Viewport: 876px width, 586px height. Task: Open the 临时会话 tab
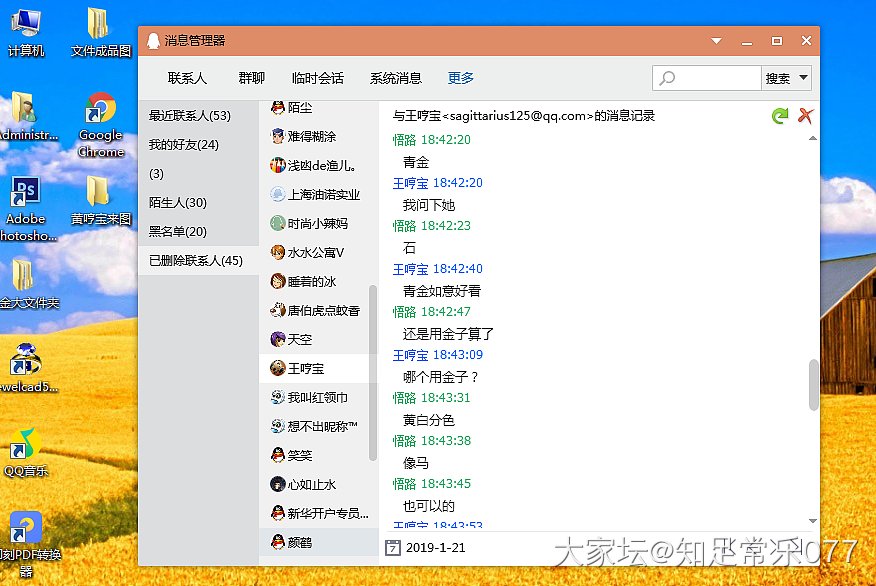pyautogui.click(x=318, y=78)
